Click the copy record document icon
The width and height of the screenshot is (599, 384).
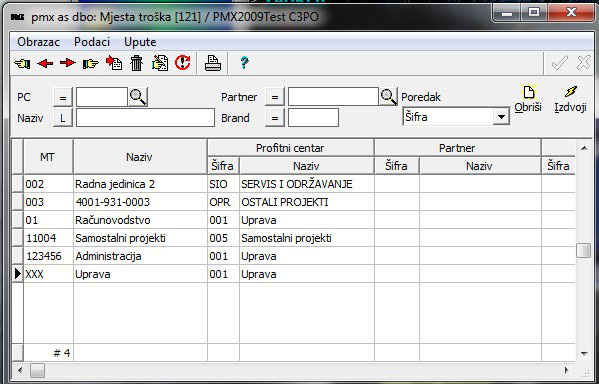[x=160, y=63]
